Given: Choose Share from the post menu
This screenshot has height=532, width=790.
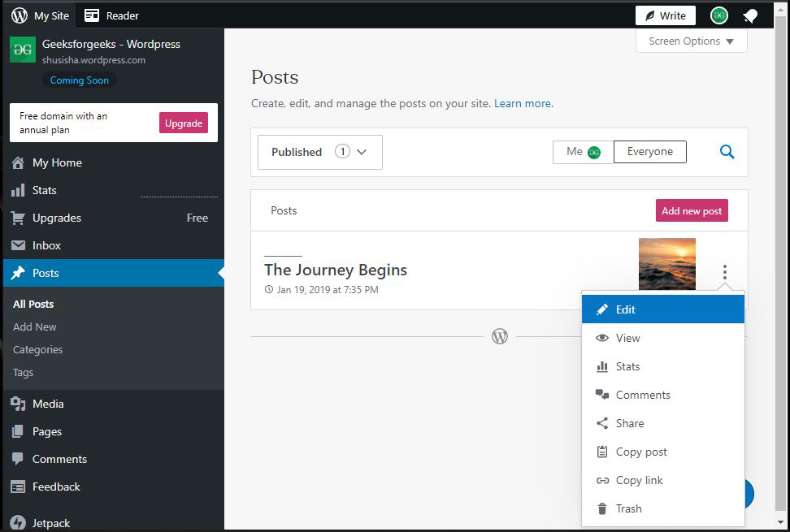Looking at the screenshot, I should pos(663,423).
